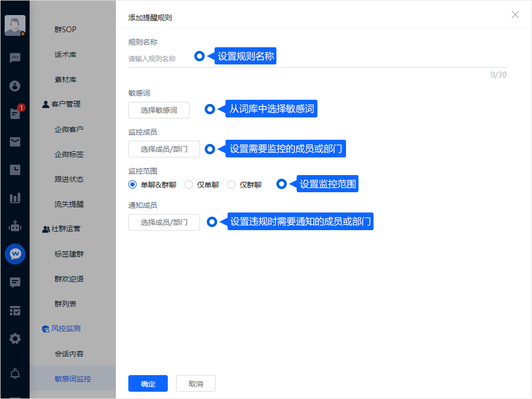The image size is (532, 399).
Task: Click 选择成员/部门 under 通知成员
Action: tap(164, 222)
